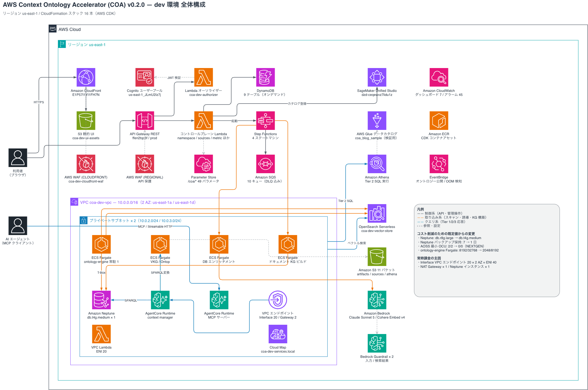
Task: Select the VPC coa-dev-vpc 10.0.0.0/16 heading
Action: coord(138,202)
